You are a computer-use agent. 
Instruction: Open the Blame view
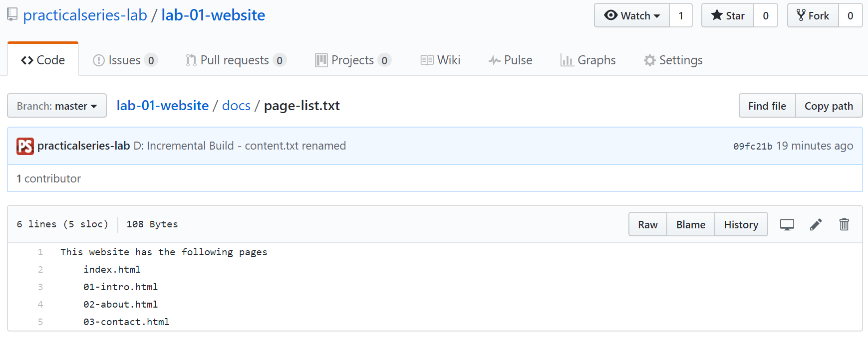pos(691,224)
